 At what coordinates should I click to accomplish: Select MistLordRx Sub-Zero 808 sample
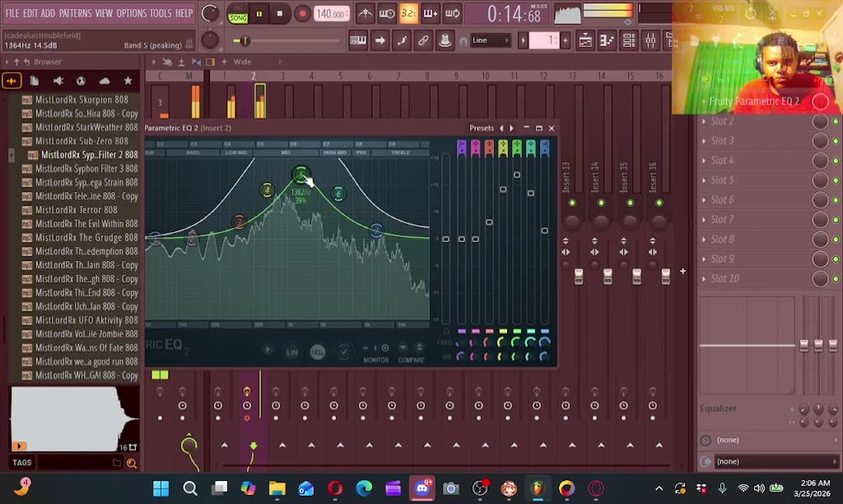tap(81, 141)
